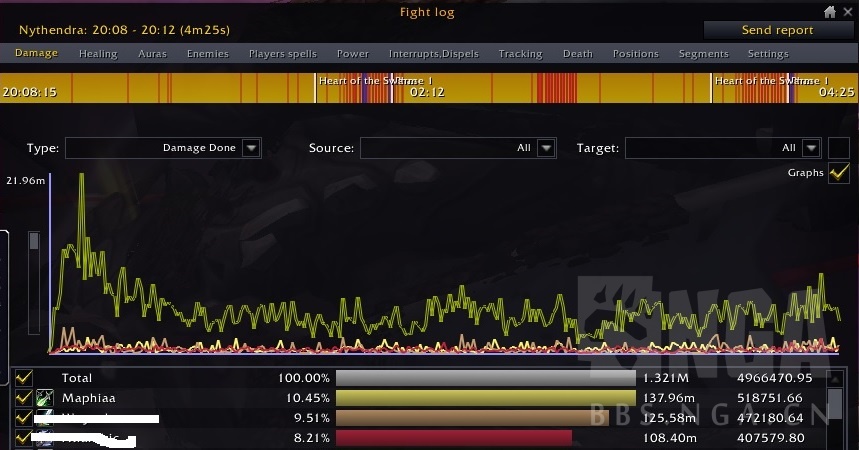Click Maphiaa's class icon
Image resolution: width=859 pixels, height=450 pixels.
point(45,397)
